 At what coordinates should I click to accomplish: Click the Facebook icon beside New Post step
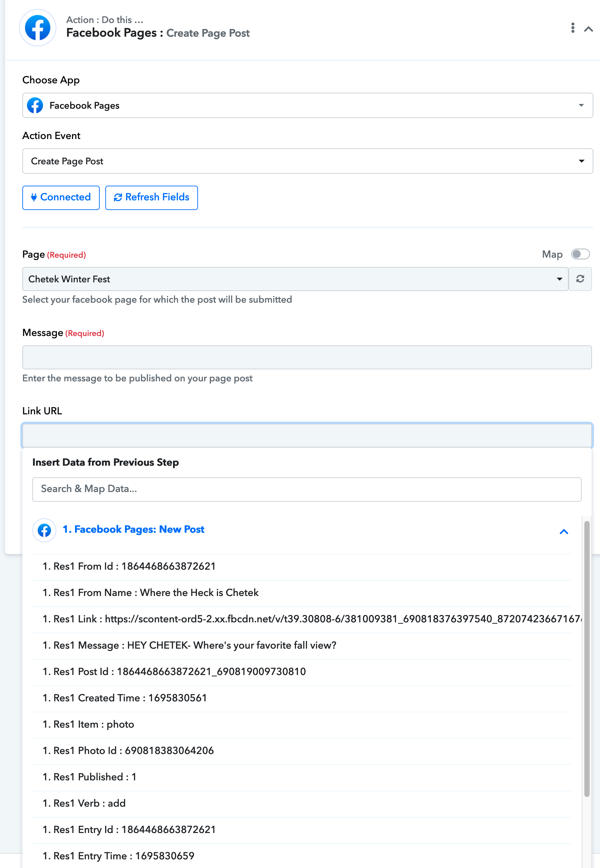(44, 530)
